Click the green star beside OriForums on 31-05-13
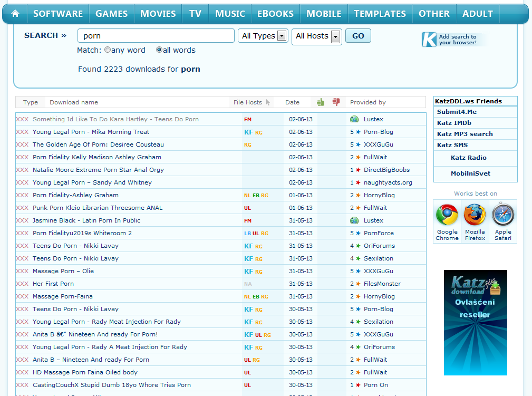Viewport: 532px width, 396px height. tap(358, 246)
